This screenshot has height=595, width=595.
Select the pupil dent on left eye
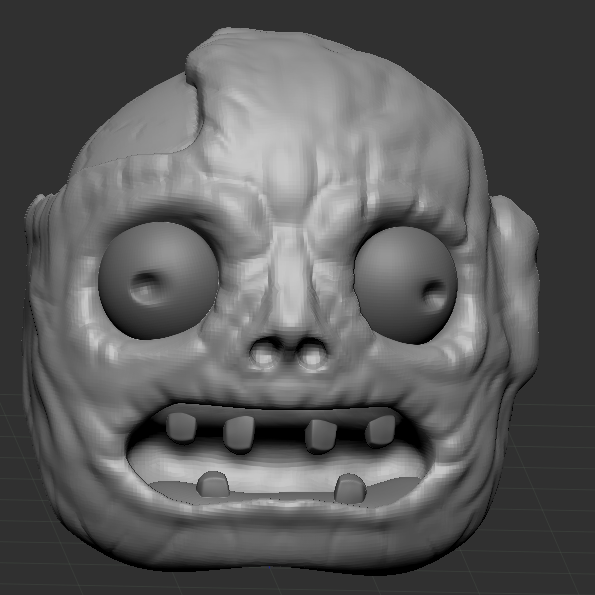pyautogui.click(x=145, y=288)
